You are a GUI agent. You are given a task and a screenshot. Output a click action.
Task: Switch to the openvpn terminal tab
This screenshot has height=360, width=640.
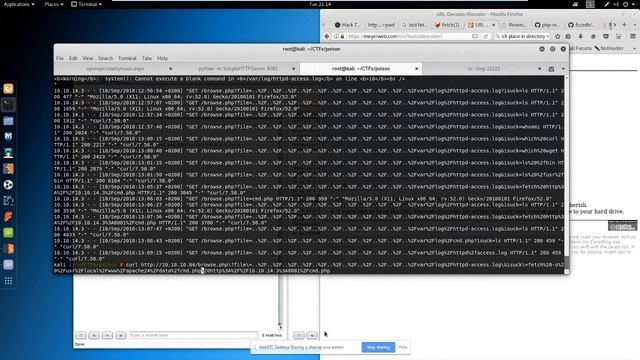pos(115,69)
